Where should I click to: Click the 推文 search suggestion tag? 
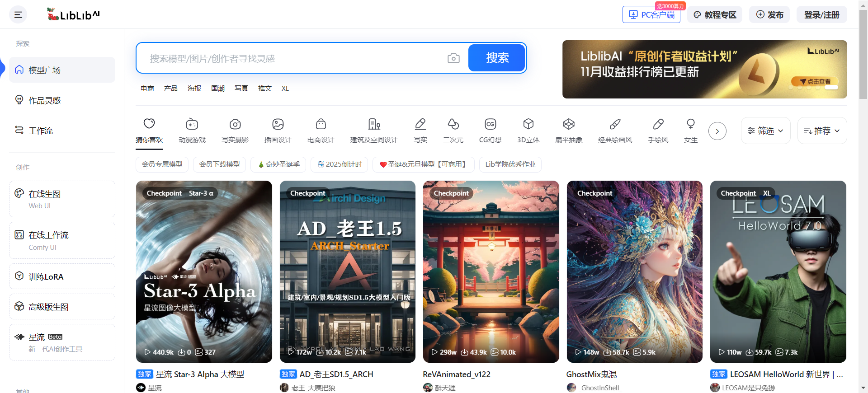(x=265, y=89)
